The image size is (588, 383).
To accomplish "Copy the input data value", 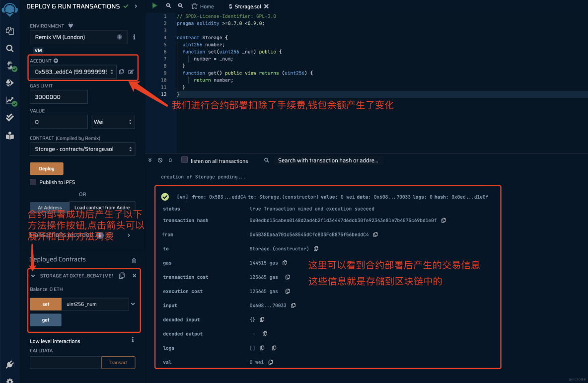I will 293,306.
